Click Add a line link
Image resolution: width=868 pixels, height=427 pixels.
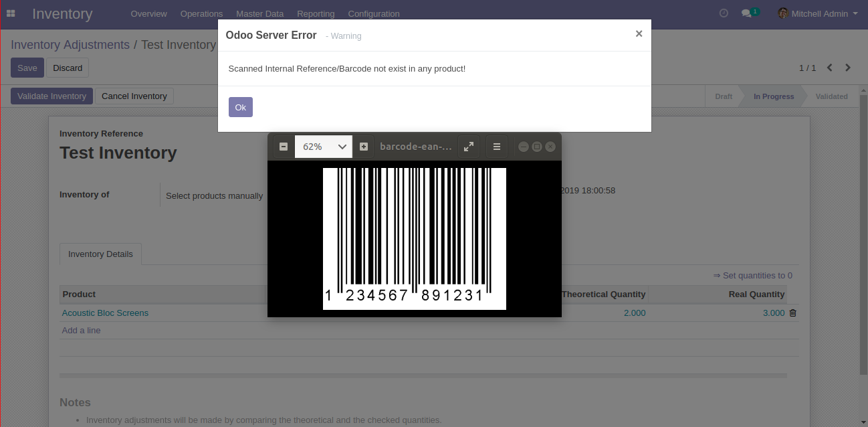pyautogui.click(x=81, y=330)
